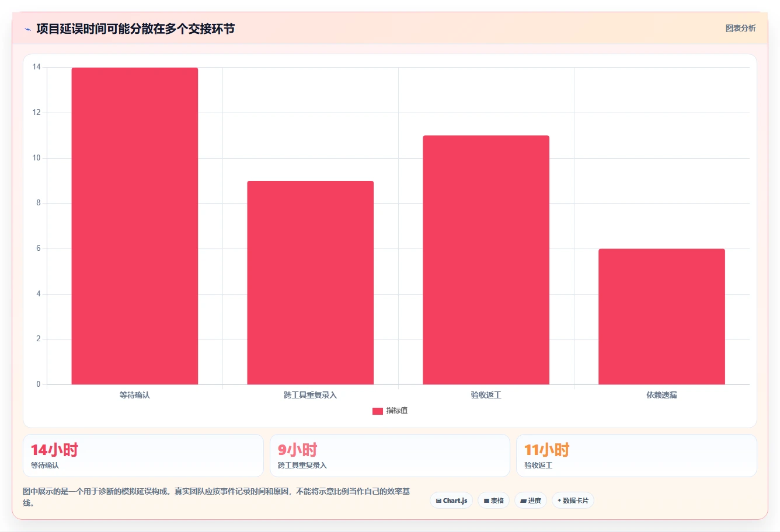Click the footnote text starting with 图中展示的是
The image size is (780, 532).
[x=217, y=497]
